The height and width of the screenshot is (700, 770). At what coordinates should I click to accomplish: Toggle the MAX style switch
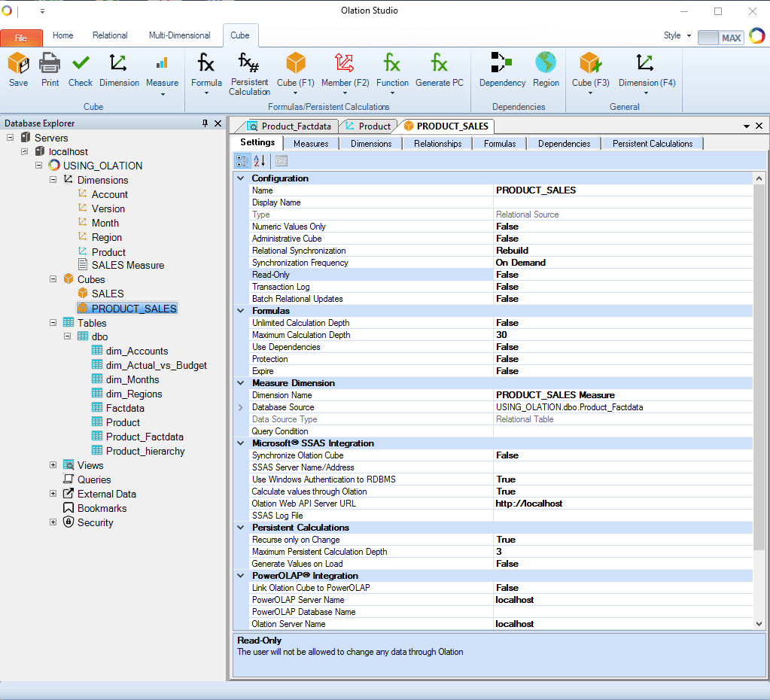tap(720, 37)
